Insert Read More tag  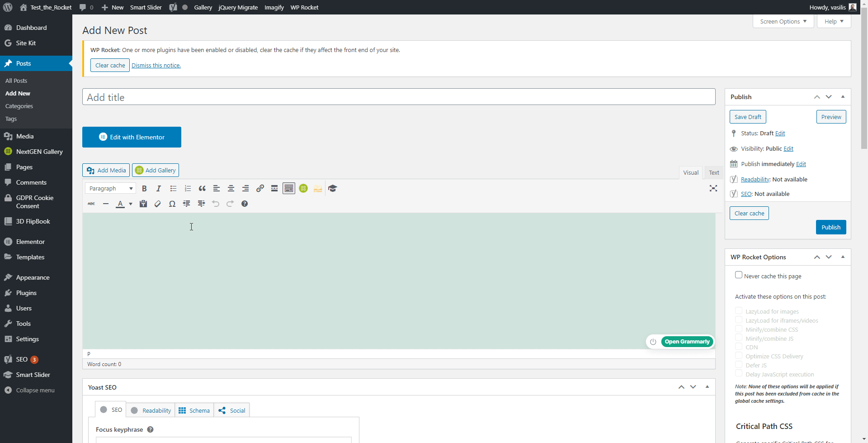[274, 189]
